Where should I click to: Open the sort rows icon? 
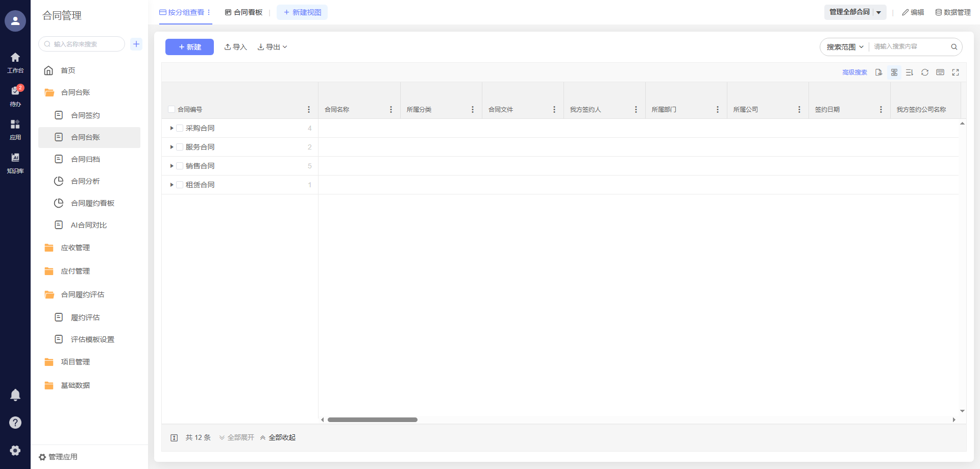click(x=909, y=72)
